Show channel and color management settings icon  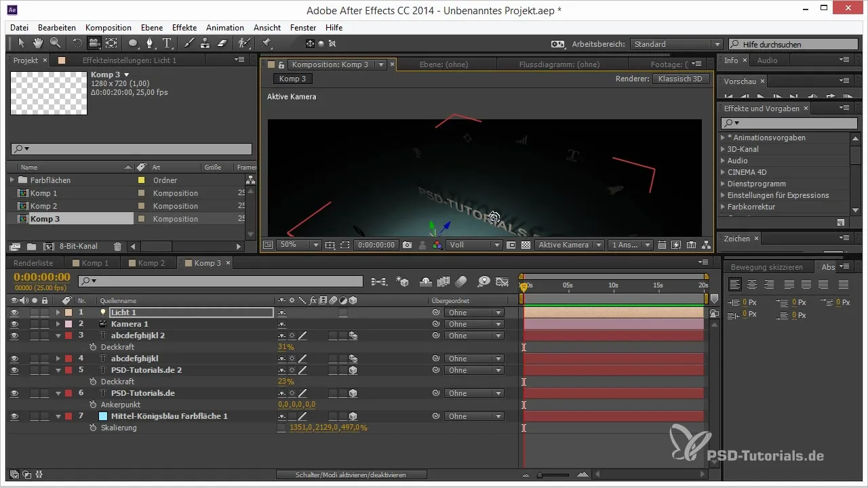[437, 245]
